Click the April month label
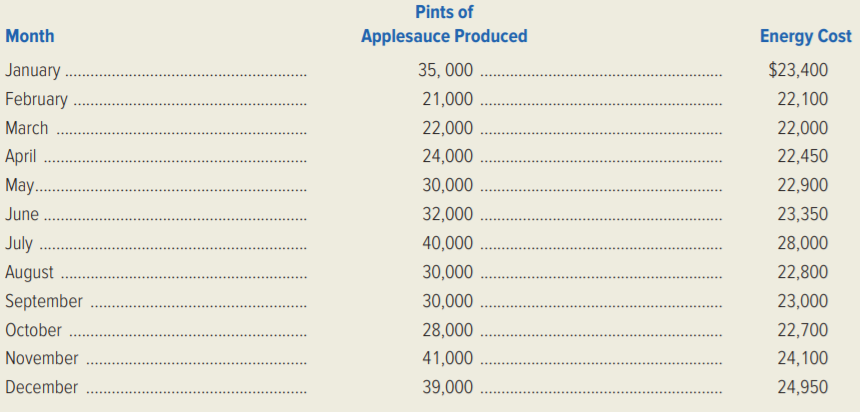Screen dimensions: 860x412 coord(21,157)
